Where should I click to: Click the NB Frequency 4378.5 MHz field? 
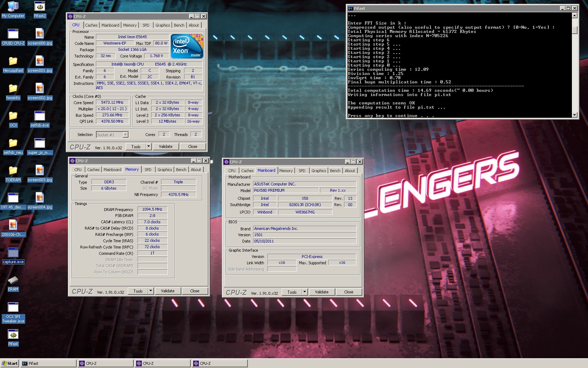point(178,195)
